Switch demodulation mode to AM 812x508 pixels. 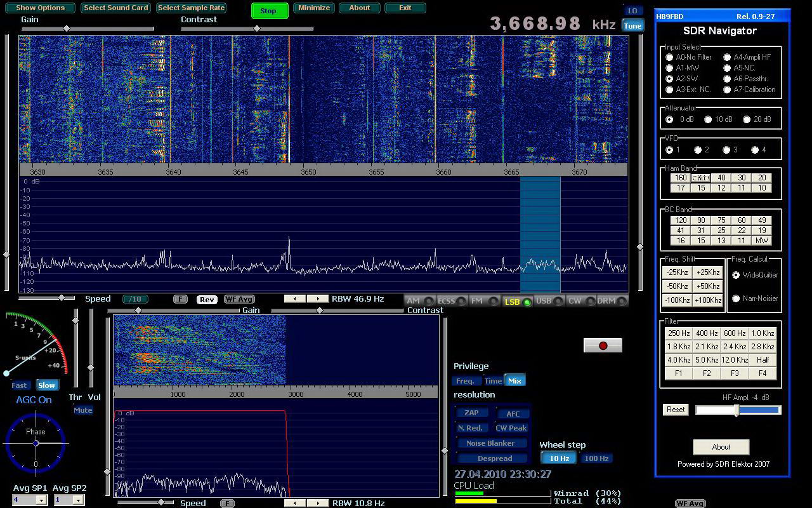point(419,301)
